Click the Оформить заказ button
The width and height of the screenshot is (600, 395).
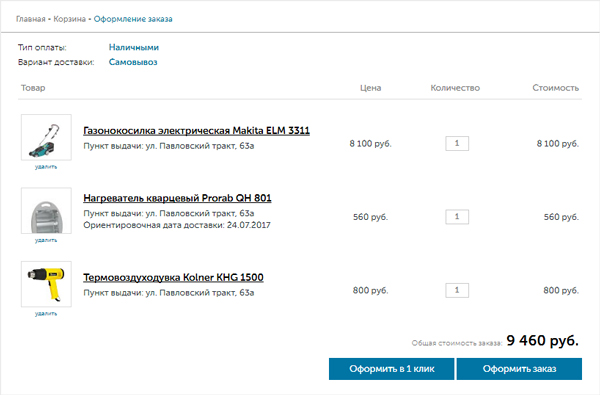point(519,369)
